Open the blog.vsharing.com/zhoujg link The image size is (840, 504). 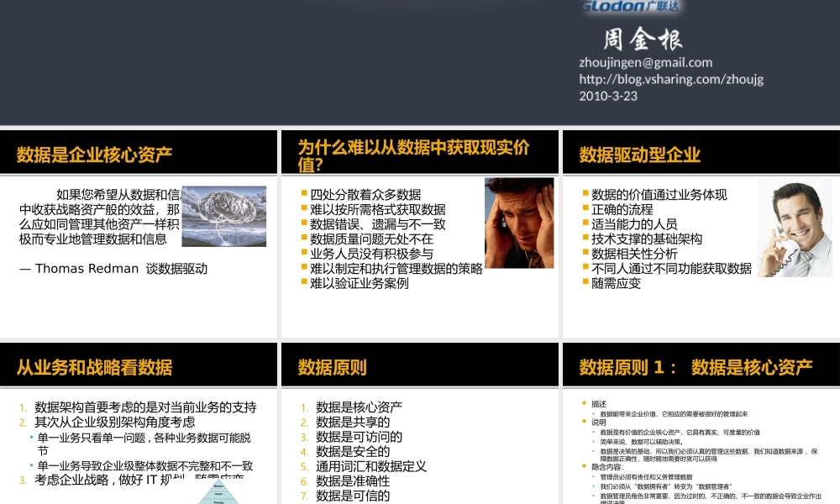coord(671,79)
